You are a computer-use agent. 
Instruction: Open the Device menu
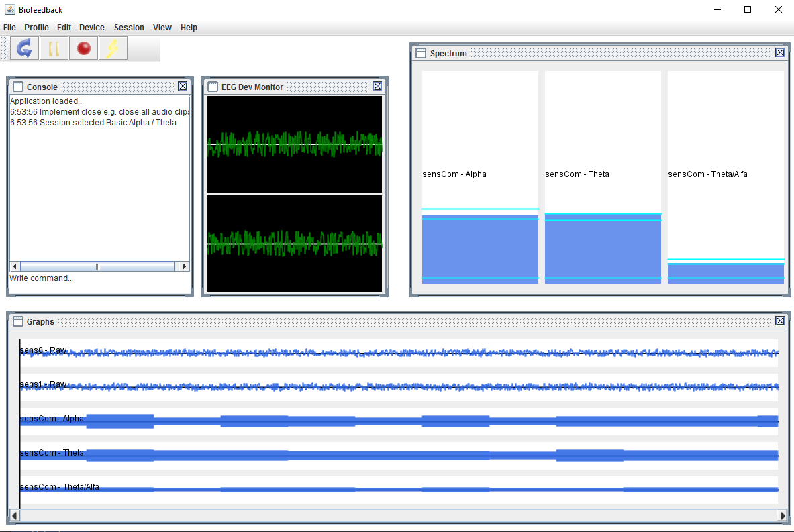(92, 28)
